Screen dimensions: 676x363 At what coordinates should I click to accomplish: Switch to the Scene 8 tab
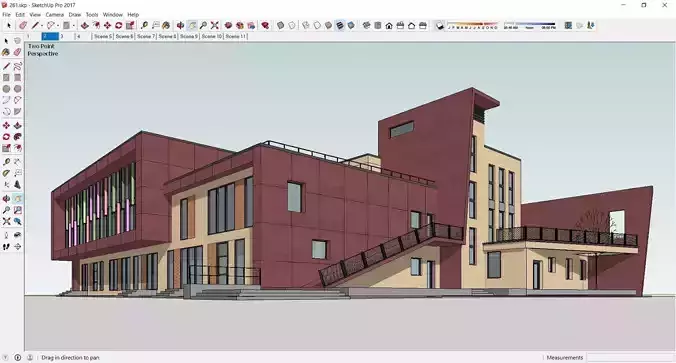pos(167,37)
